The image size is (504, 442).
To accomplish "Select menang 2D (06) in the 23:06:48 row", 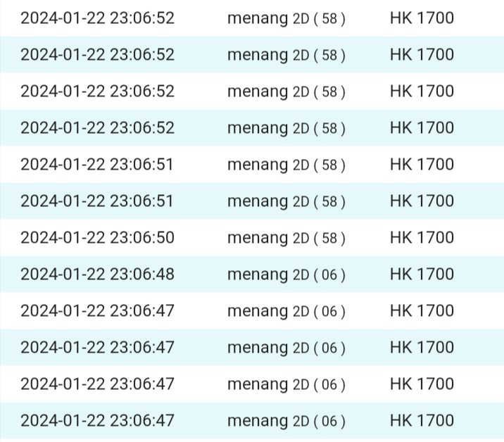I will click(286, 274).
